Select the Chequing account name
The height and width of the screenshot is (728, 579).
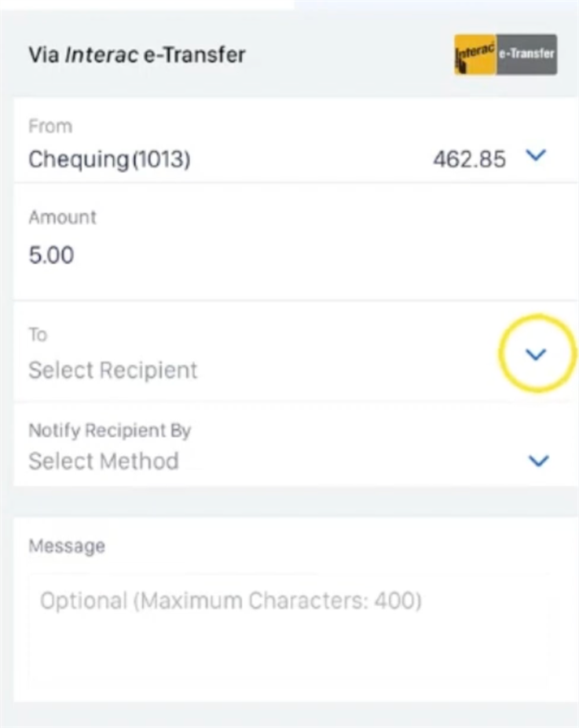pos(79,160)
